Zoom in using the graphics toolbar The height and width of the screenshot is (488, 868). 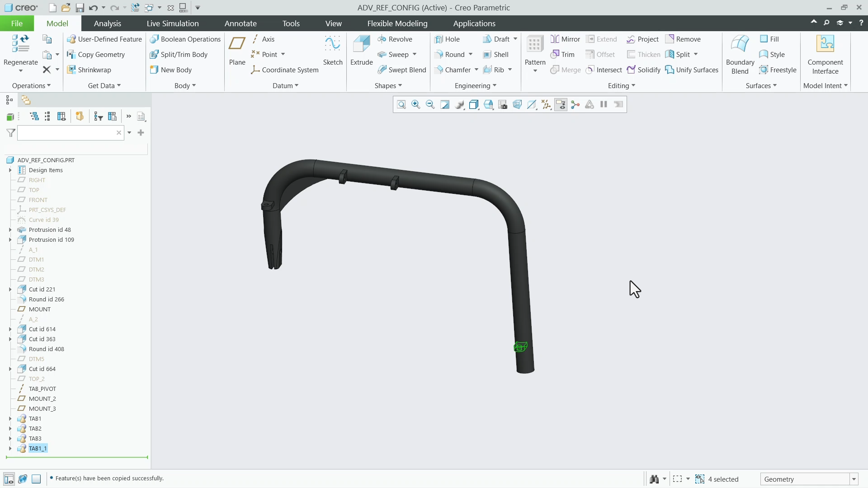416,105
